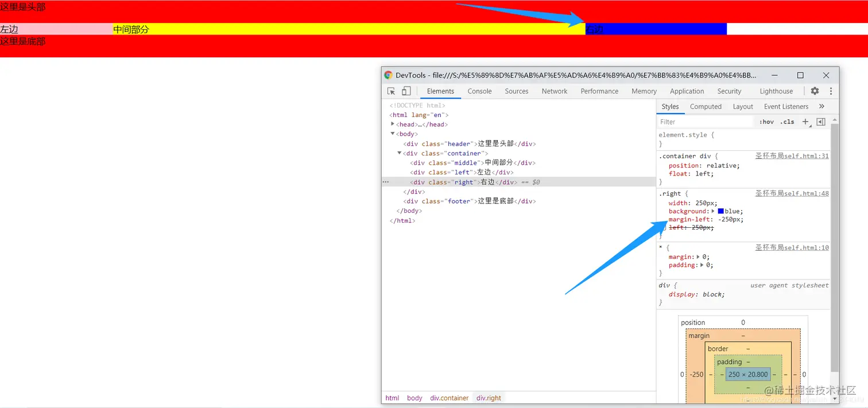Click the <!DOCTYPE html> row
This screenshot has width=868, height=408.
point(417,105)
